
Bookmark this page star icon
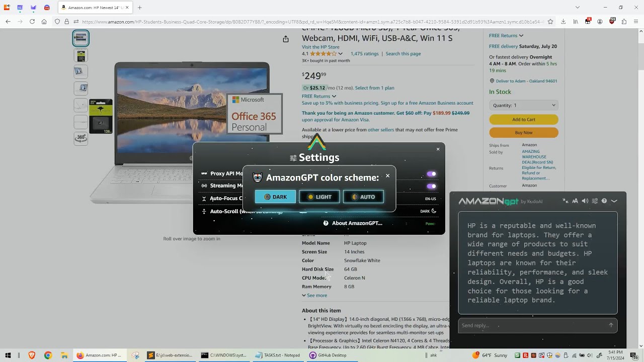coord(550,22)
